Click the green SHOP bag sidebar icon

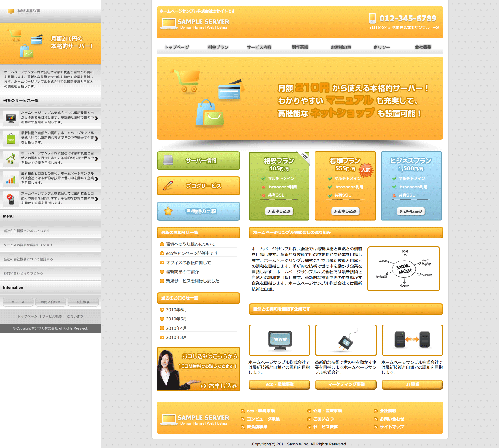(11, 139)
